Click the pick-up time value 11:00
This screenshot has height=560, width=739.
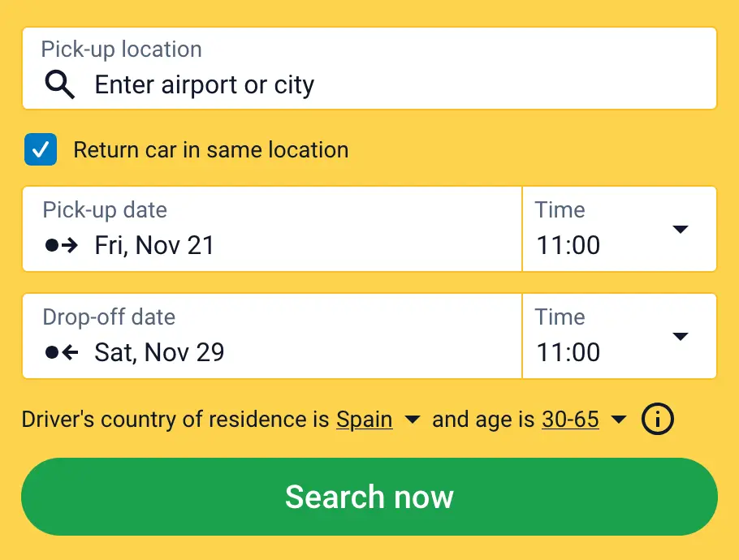click(x=568, y=245)
